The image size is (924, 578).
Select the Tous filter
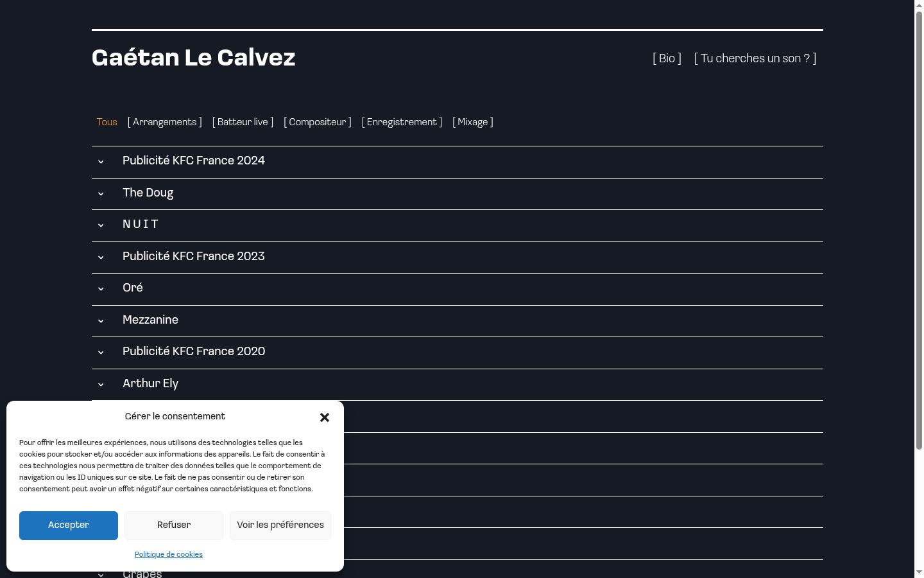click(107, 122)
